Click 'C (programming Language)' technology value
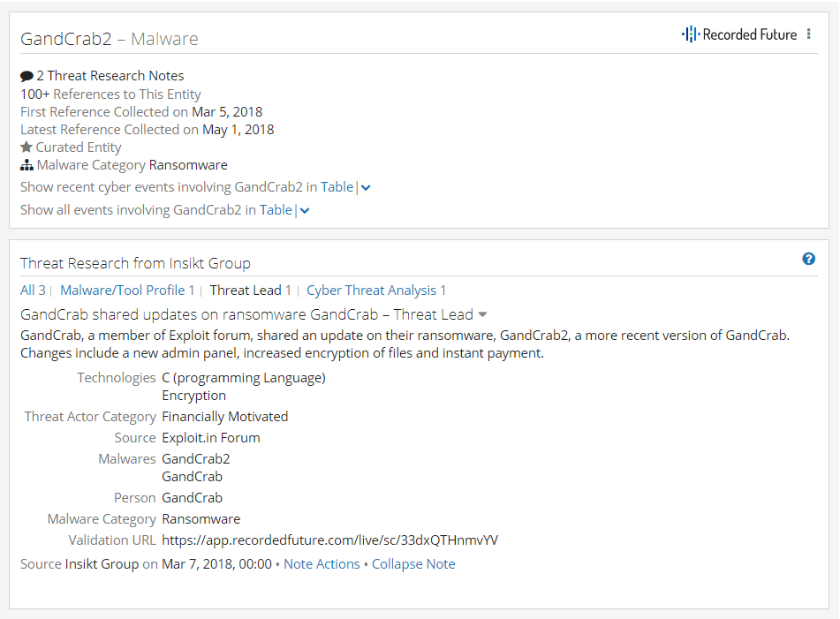The width and height of the screenshot is (840, 619). click(244, 378)
